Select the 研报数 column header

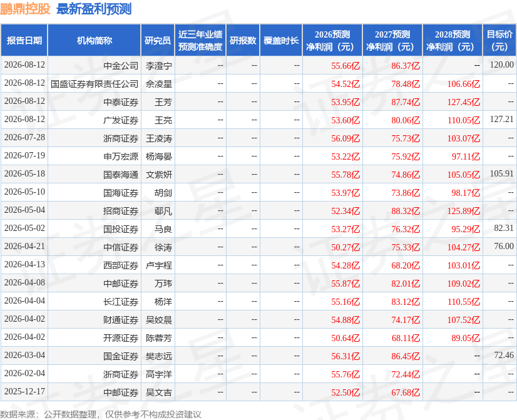pyautogui.click(x=243, y=40)
